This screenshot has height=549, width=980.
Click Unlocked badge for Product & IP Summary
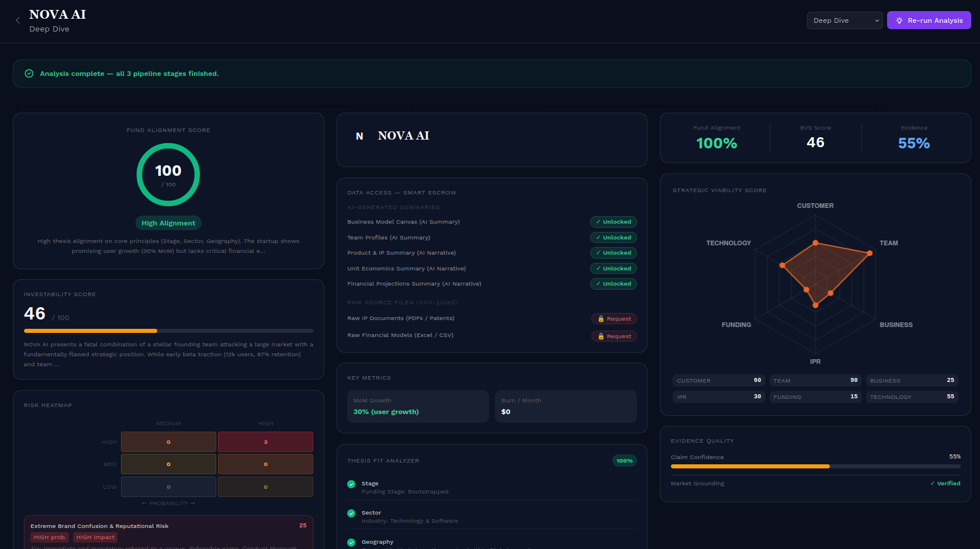[614, 253]
